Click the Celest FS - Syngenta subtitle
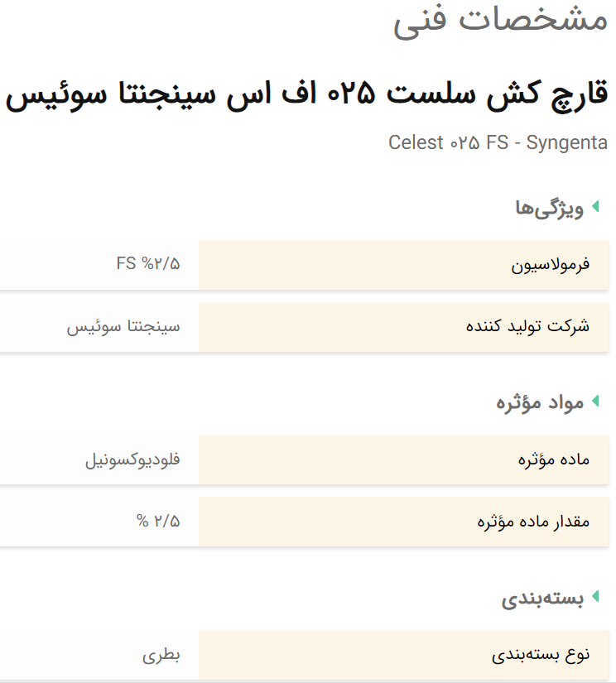Image resolution: width=616 pixels, height=683 pixels. coord(498,142)
